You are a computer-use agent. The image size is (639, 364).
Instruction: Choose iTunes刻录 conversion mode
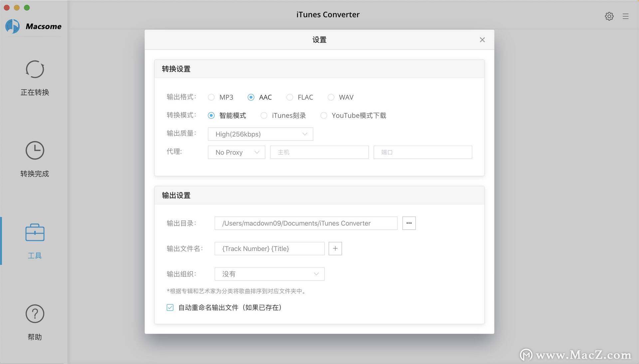pos(264,115)
